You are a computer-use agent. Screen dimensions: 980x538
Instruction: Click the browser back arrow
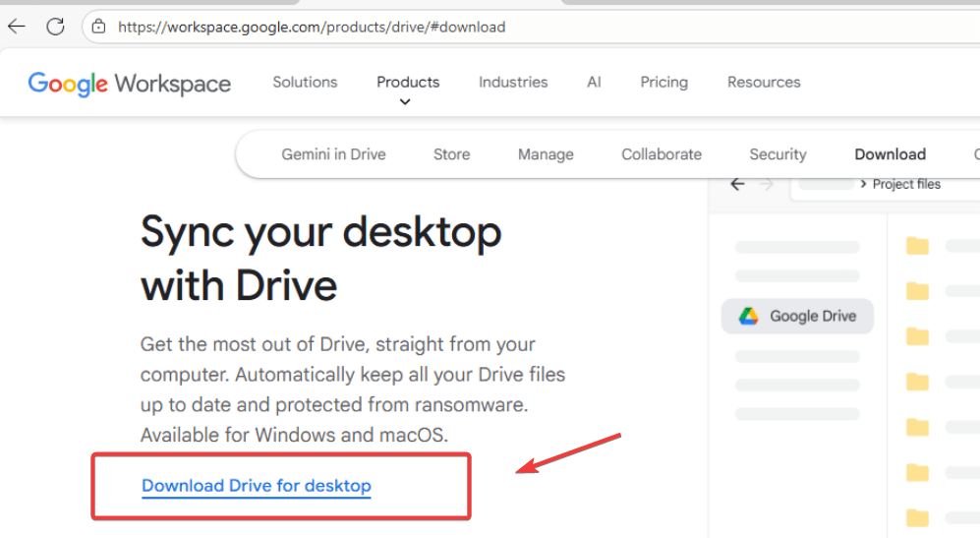coord(17,27)
